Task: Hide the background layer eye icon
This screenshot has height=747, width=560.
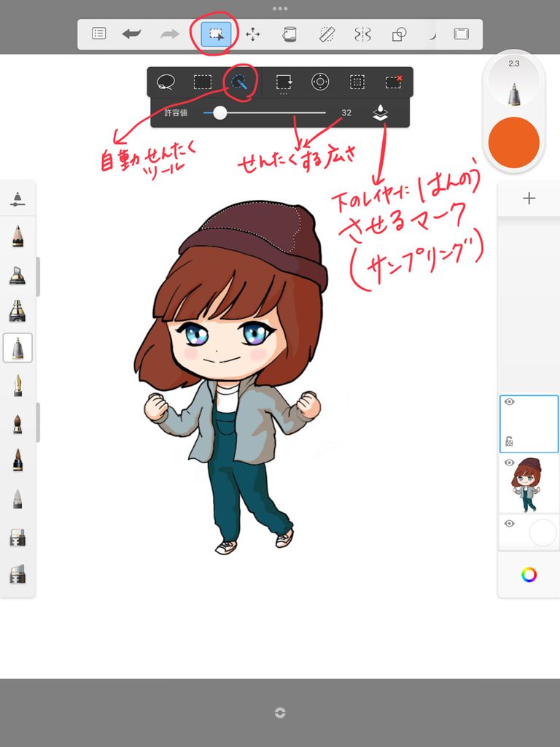Action: (x=510, y=524)
